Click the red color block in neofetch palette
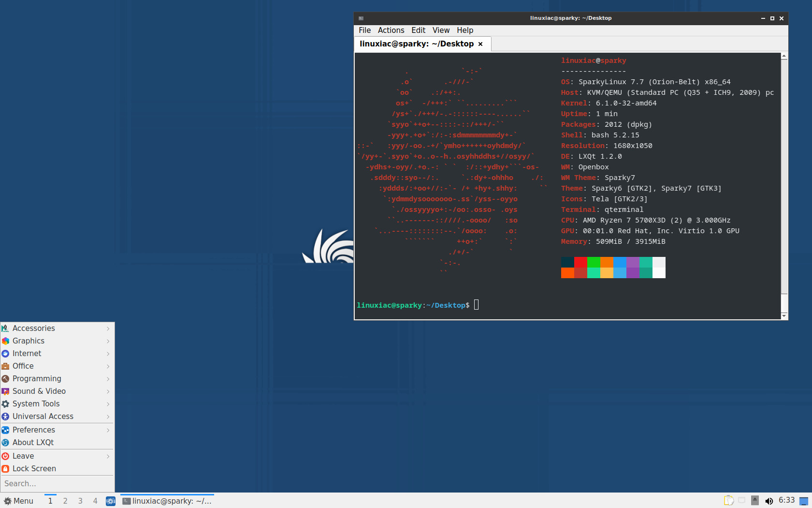The height and width of the screenshot is (508, 812). (580, 262)
